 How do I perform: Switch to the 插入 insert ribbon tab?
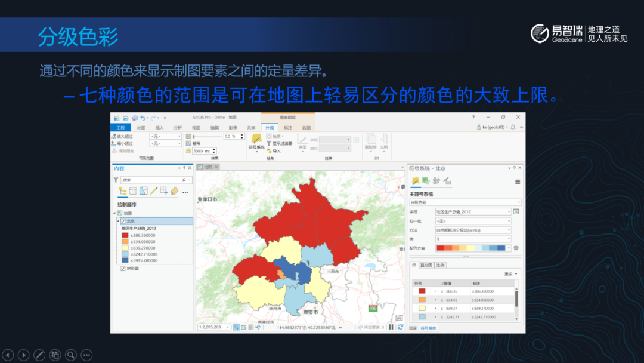(x=159, y=128)
